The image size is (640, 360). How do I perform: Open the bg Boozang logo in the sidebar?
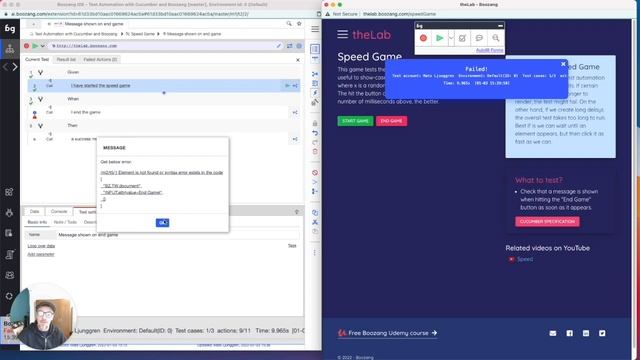point(10,29)
